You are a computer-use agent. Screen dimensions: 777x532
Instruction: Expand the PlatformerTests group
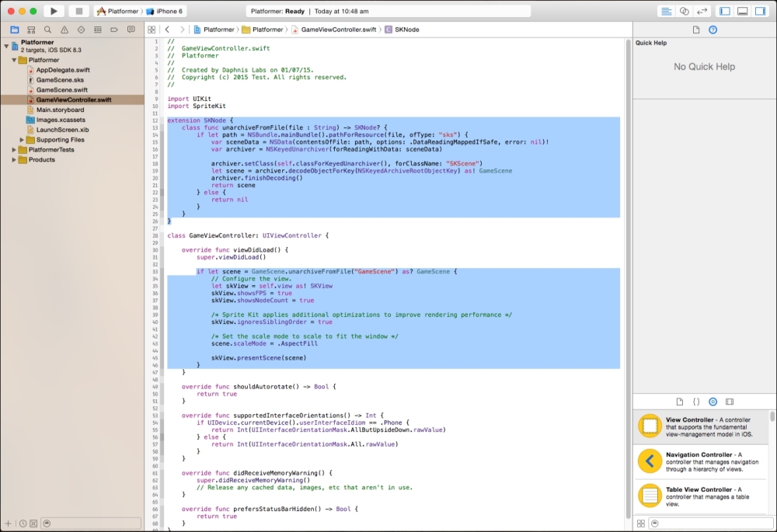pyautogui.click(x=14, y=150)
